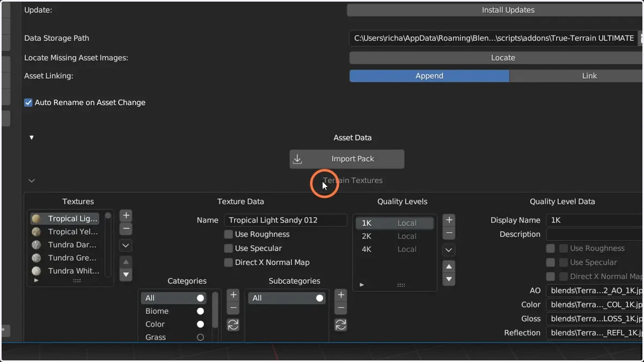This screenshot has height=362, width=644.
Task: Select the 4K quality level row
Action: (394, 249)
